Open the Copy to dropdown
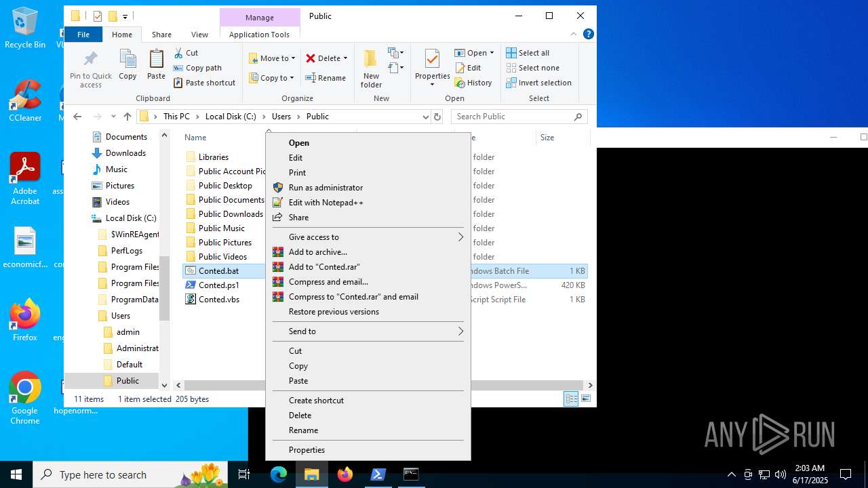 [x=271, y=78]
